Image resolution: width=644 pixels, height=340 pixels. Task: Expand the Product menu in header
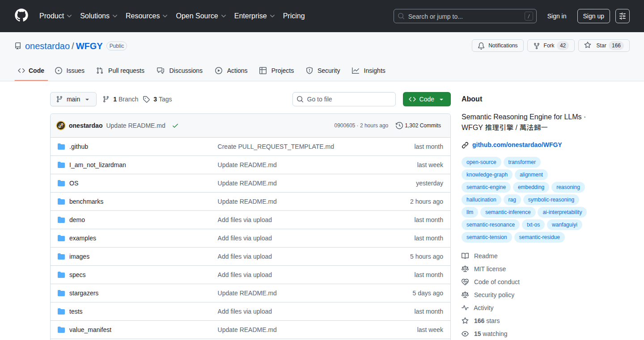click(55, 16)
